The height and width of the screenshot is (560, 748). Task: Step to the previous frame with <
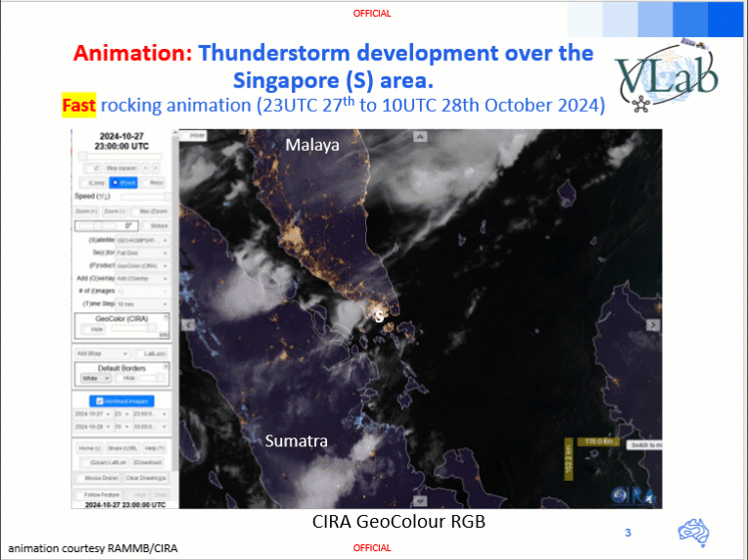[144, 168]
